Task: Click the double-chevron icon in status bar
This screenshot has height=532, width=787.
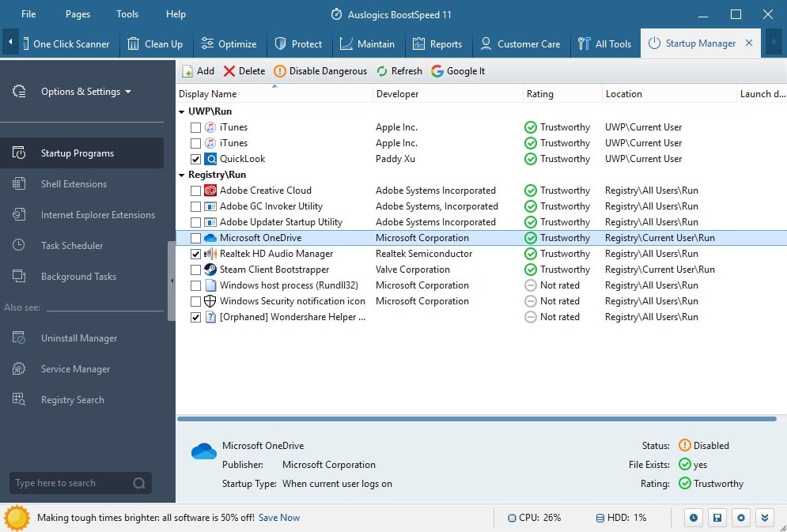Action: pos(764,518)
